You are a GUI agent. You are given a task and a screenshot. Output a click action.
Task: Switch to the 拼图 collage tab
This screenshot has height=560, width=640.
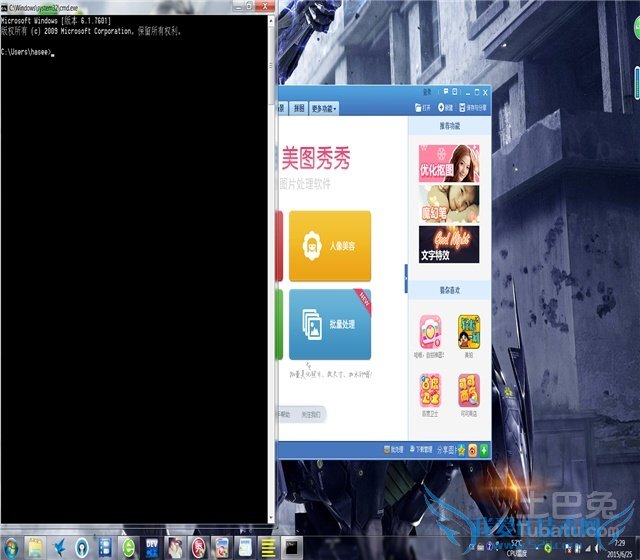(x=299, y=109)
